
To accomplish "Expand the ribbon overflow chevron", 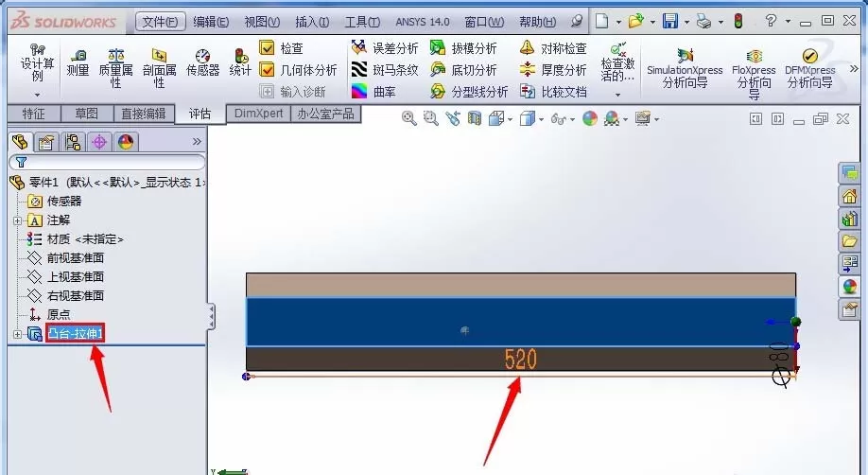I will (854, 69).
